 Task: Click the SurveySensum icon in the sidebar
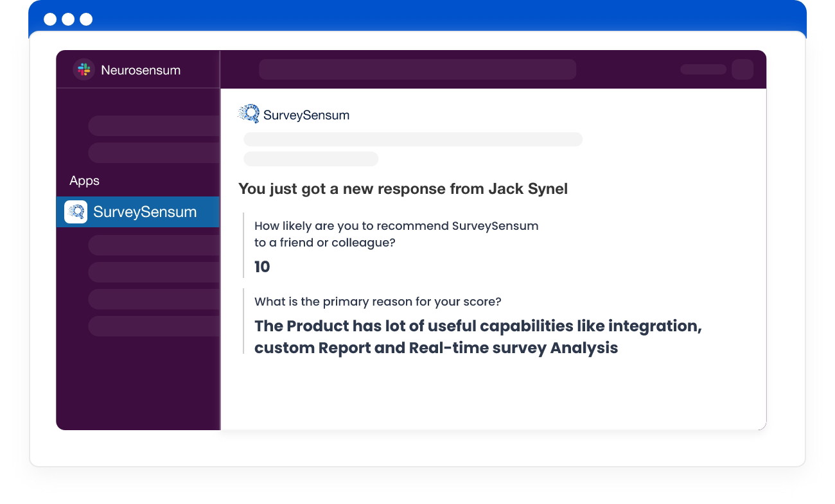tap(76, 212)
